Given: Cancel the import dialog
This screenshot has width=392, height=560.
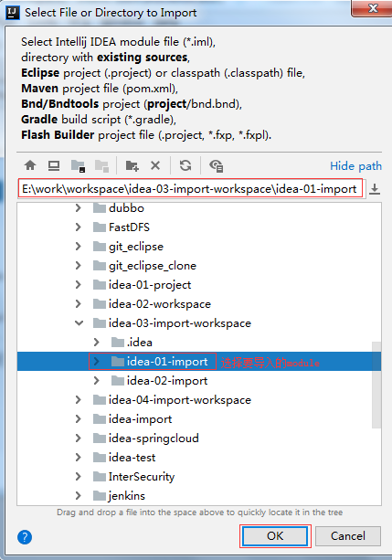Looking at the screenshot, I should (x=348, y=535).
